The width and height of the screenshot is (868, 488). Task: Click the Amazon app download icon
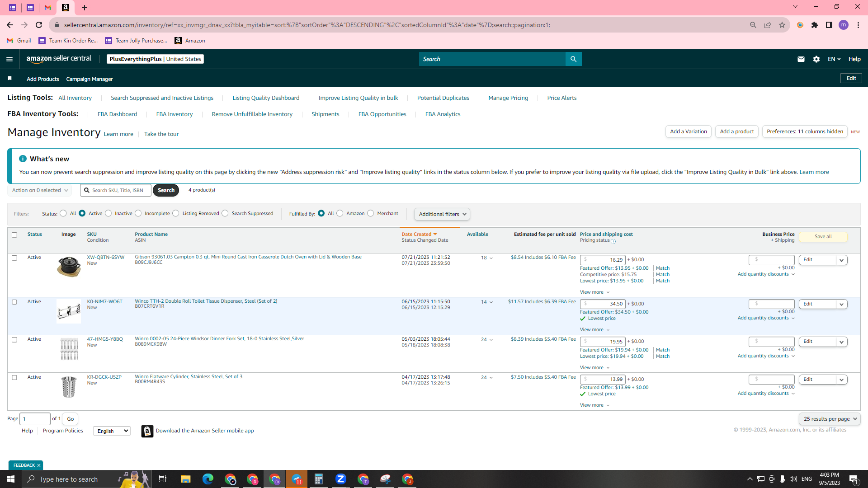coord(147,431)
